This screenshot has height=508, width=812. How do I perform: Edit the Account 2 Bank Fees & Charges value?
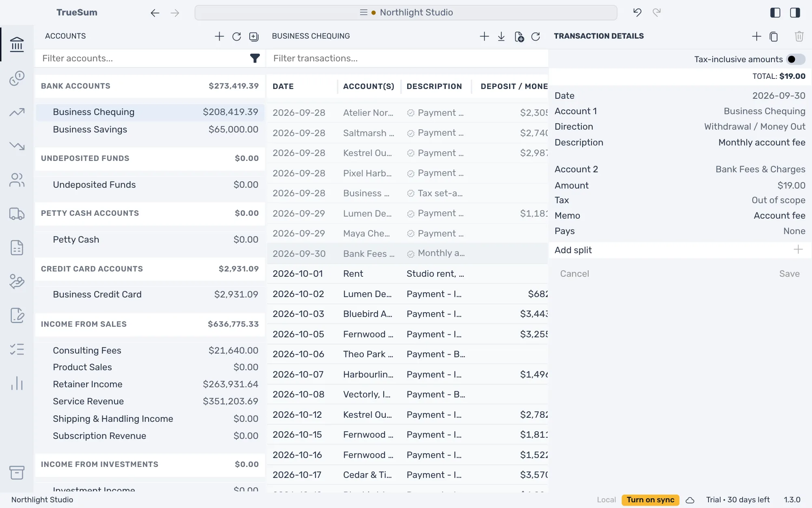click(x=760, y=169)
